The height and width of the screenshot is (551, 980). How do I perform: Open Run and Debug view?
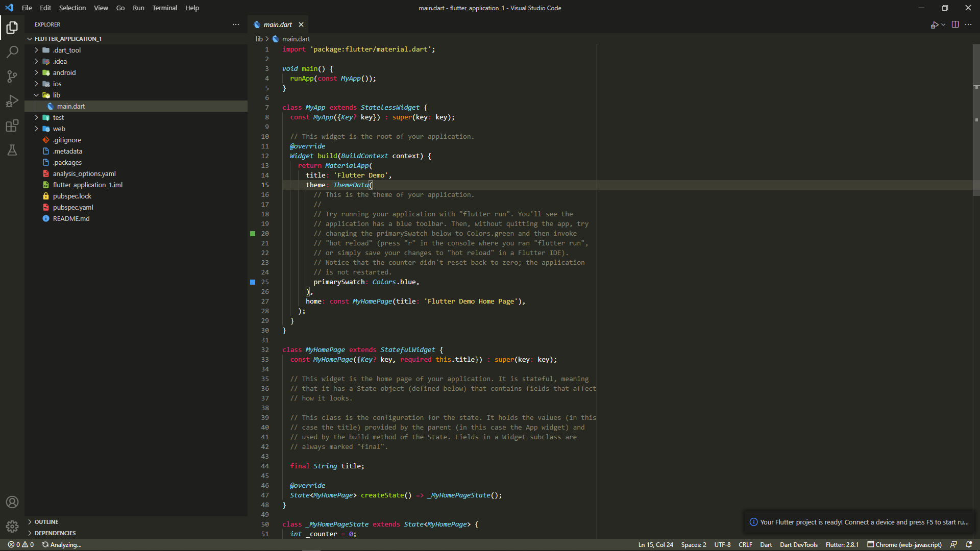[12, 101]
